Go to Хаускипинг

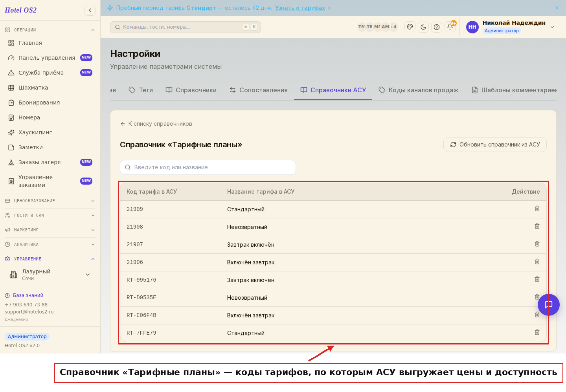[x=50, y=132]
